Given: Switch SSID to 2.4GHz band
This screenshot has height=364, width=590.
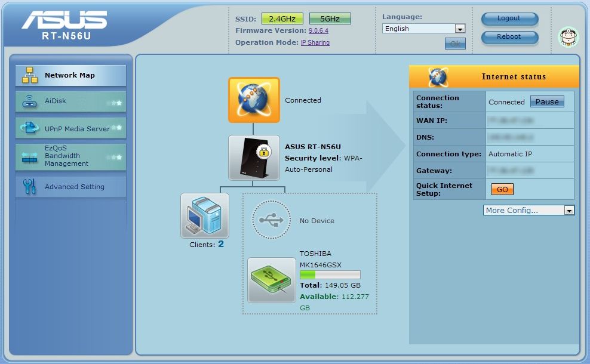Looking at the screenshot, I should tap(282, 18).
